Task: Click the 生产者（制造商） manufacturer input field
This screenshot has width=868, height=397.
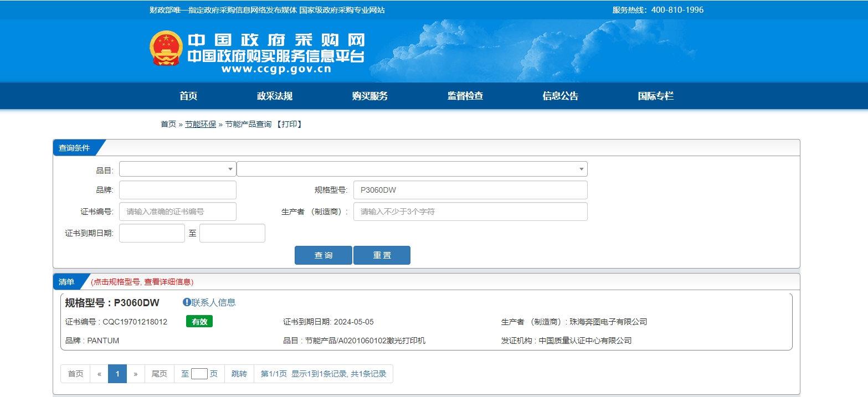Action: (x=470, y=212)
